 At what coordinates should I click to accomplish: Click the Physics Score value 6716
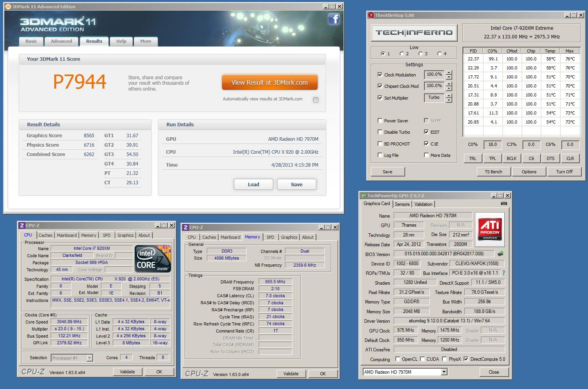89,145
